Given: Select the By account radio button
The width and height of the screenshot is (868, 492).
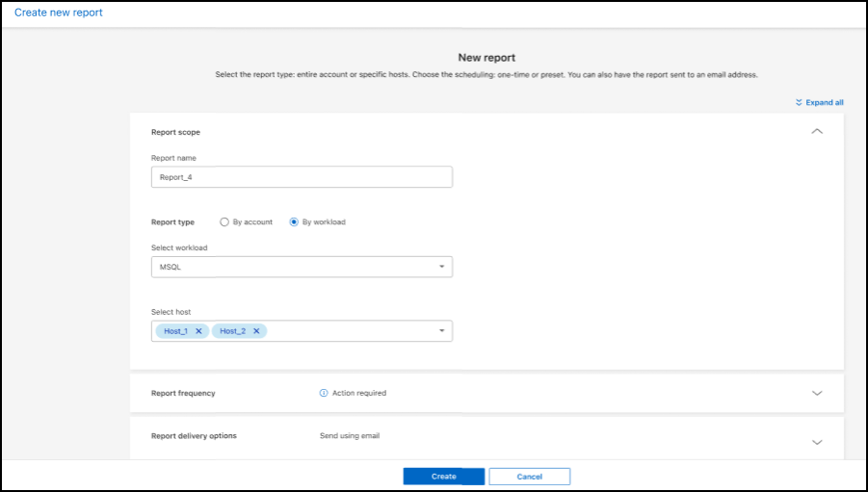Looking at the screenshot, I should click(224, 221).
